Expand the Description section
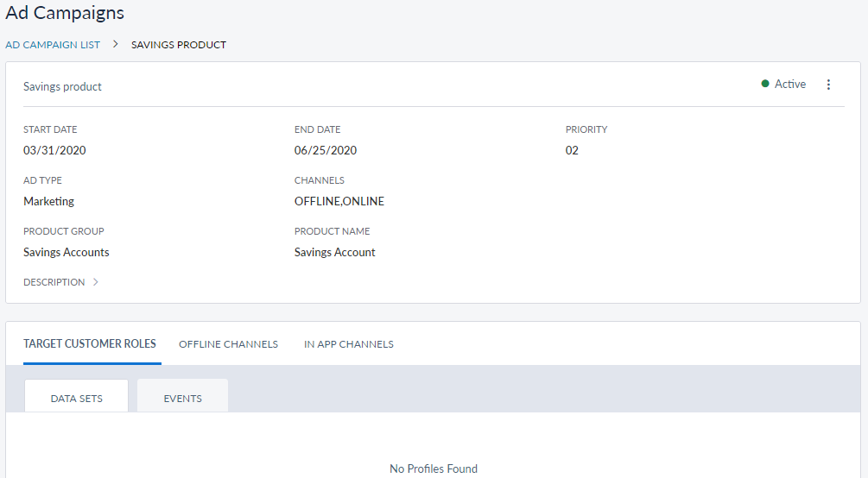Image resolution: width=868 pixels, height=478 pixels. click(x=60, y=282)
